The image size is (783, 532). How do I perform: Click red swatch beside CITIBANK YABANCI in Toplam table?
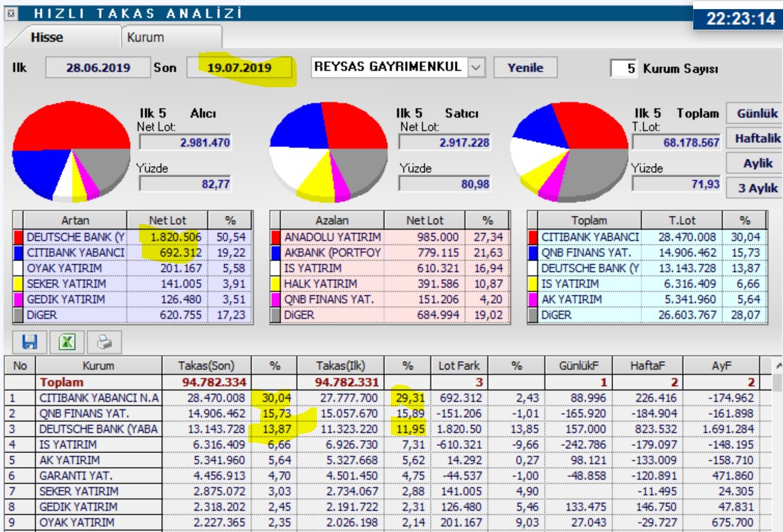533,237
